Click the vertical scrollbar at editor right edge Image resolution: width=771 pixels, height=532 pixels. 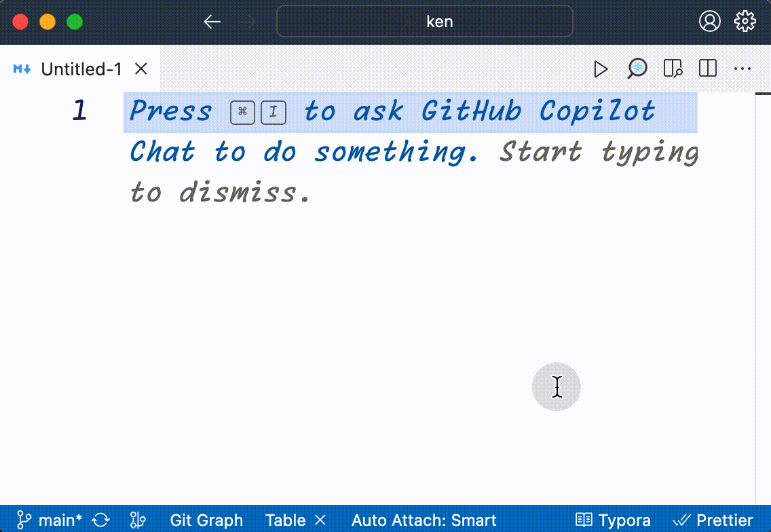pos(763,298)
